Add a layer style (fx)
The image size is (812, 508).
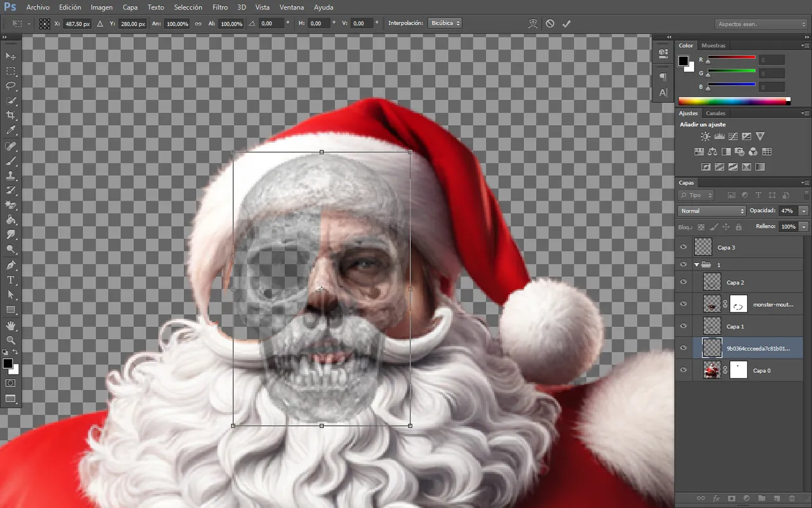click(716, 499)
